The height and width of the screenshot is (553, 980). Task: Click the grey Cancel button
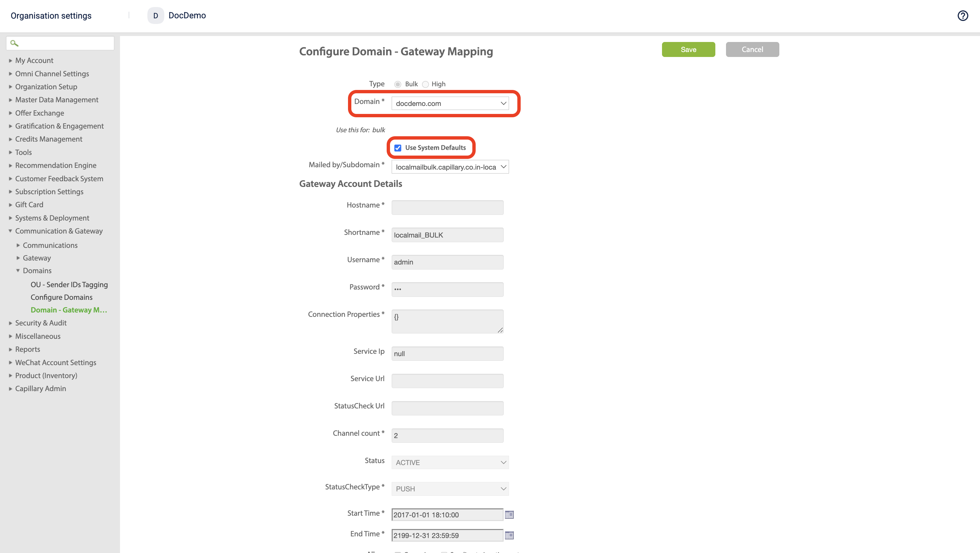coord(752,49)
